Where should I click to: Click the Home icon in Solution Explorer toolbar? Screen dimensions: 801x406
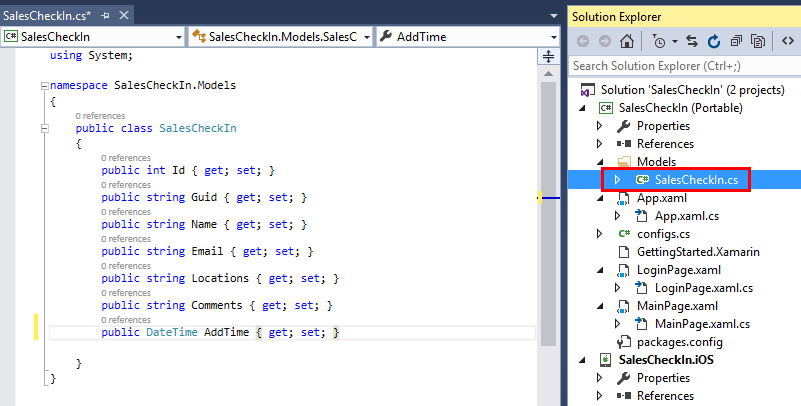point(627,41)
